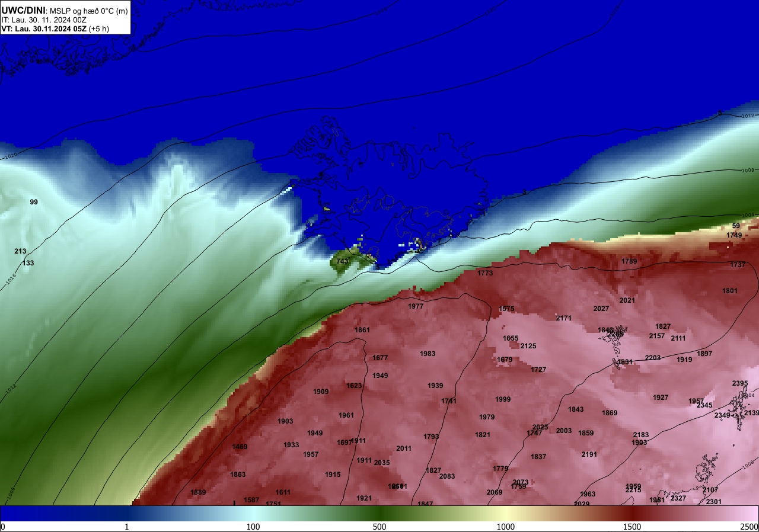759x532 pixels.
Task: Click the map value 1915
Action: tap(333, 475)
